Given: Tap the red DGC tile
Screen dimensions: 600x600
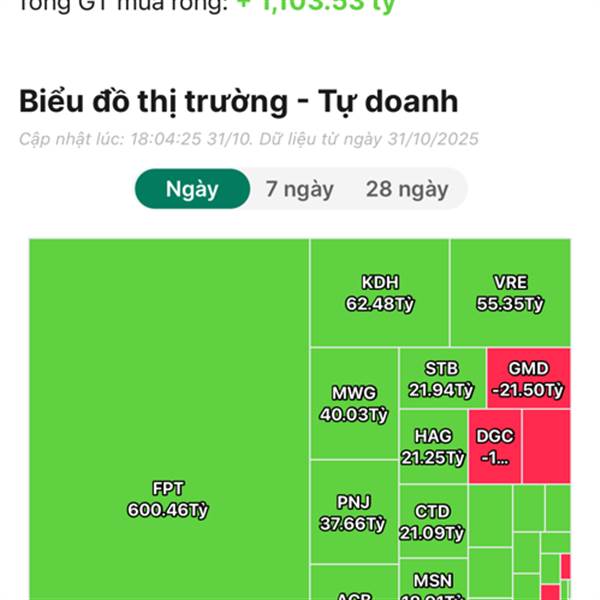Looking at the screenshot, I should click(x=494, y=447).
